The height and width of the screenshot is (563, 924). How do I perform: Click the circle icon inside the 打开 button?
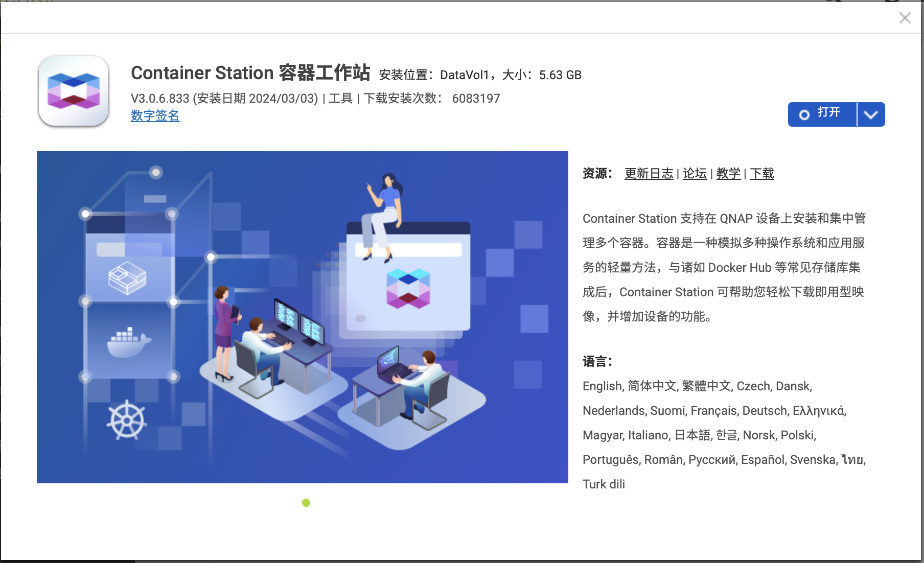coord(804,115)
